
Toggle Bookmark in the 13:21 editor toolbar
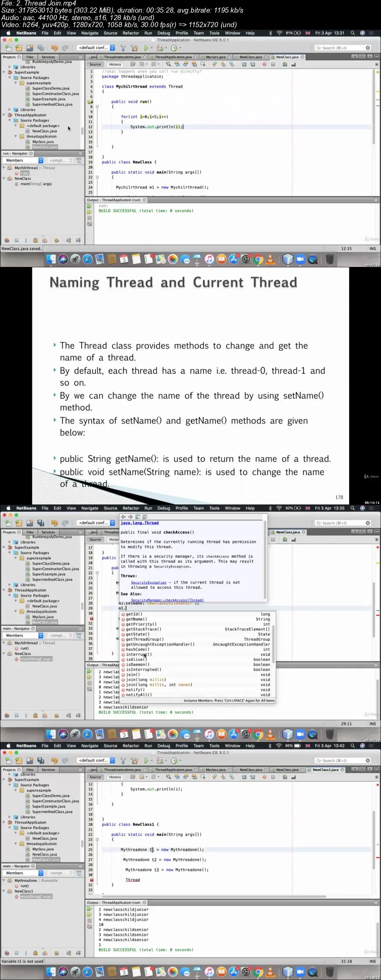coord(232,64)
